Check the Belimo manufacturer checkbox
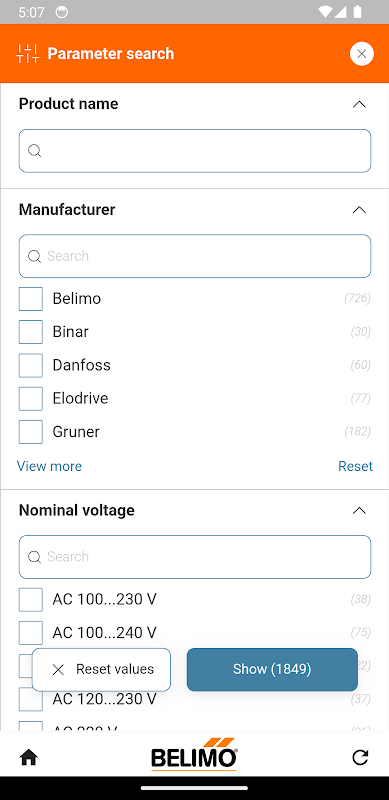Image resolution: width=389 pixels, height=800 pixels. pyautogui.click(x=31, y=298)
